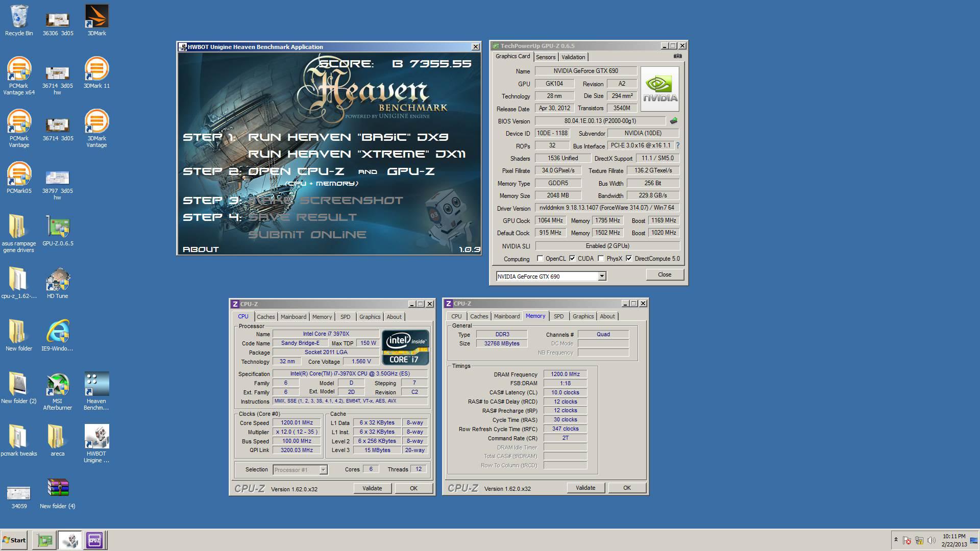Toggle the DirectCompute 5.0 checkbox
The height and width of the screenshot is (551, 980).
(x=629, y=259)
